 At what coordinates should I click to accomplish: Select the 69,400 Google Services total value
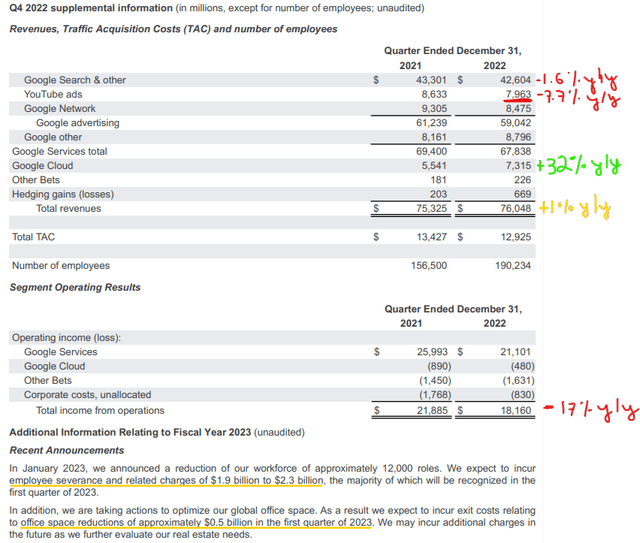[431, 151]
